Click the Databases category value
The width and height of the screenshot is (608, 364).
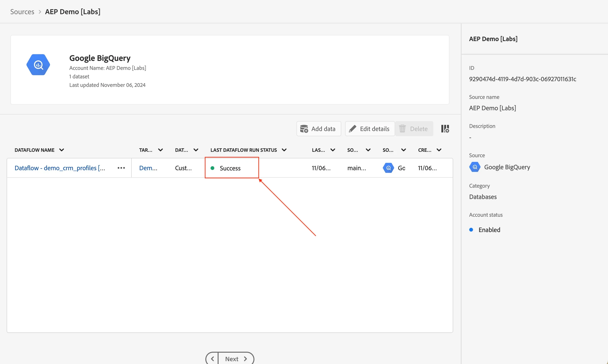[x=483, y=197]
